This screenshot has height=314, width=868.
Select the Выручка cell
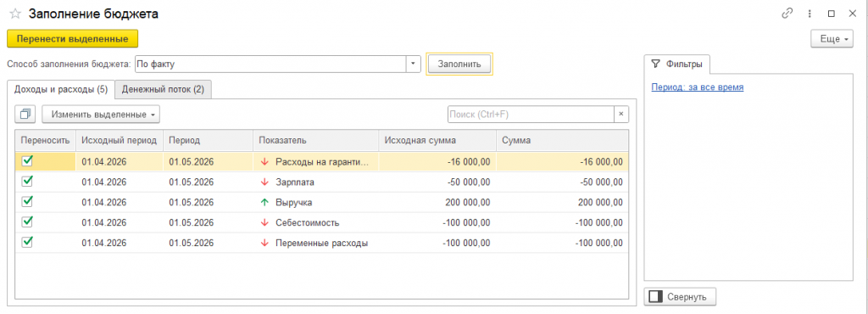(316, 203)
